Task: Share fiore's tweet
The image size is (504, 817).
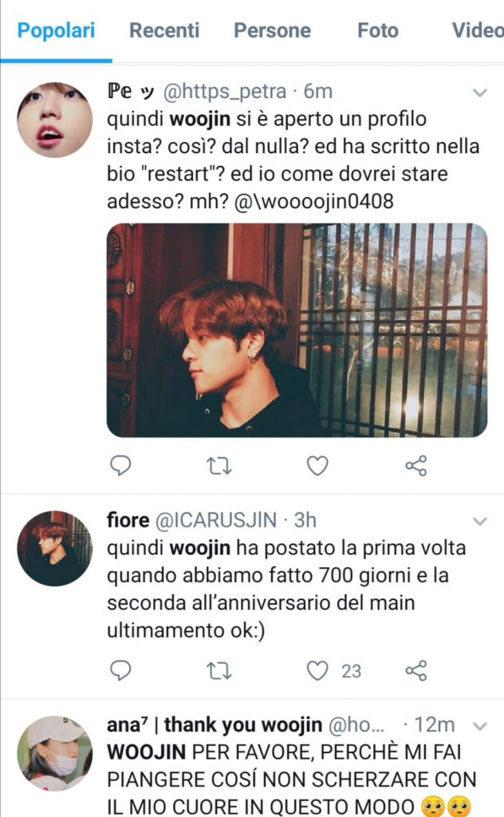Action: click(416, 670)
